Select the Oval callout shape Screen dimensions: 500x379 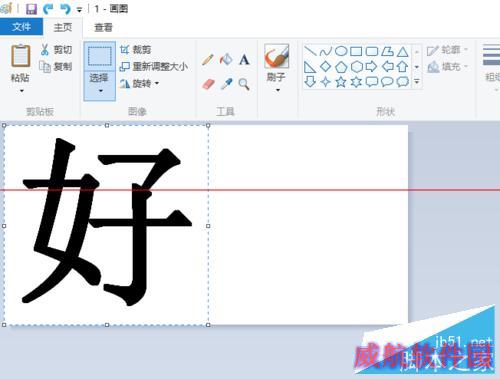pyautogui.click(x=387, y=82)
